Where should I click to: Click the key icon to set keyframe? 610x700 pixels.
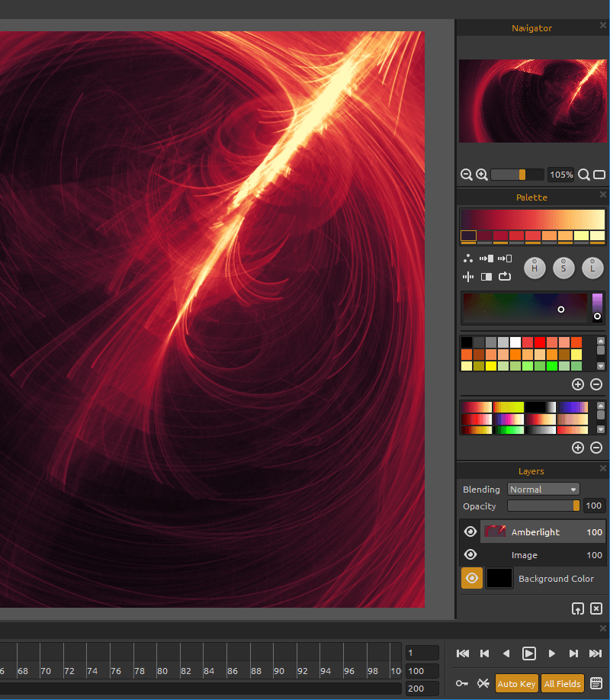(x=462, y=683)
